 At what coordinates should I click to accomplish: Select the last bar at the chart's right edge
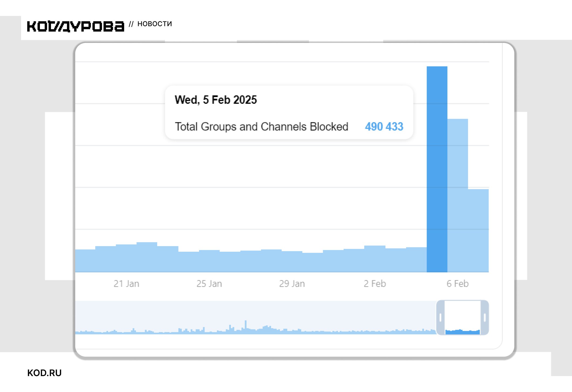pos(478,230)
